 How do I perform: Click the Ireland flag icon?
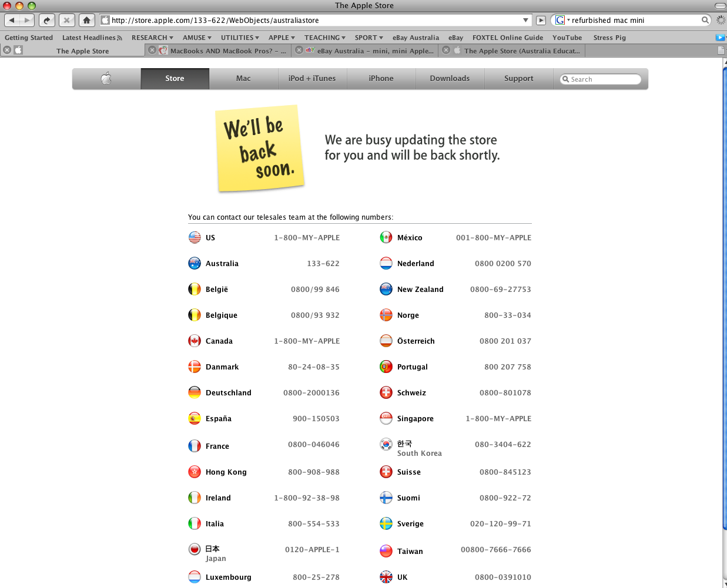click(195, 498)
